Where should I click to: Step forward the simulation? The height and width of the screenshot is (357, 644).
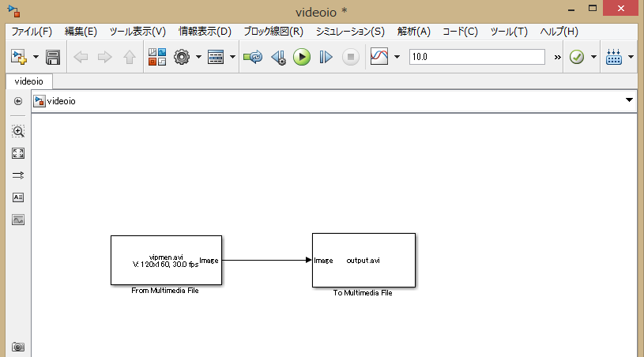[x=326, y=57]
